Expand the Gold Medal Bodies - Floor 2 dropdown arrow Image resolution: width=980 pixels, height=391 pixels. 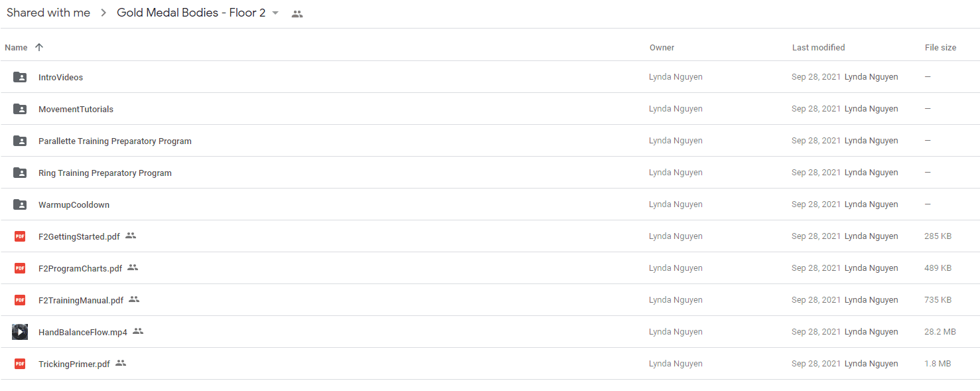pos(275,13)
